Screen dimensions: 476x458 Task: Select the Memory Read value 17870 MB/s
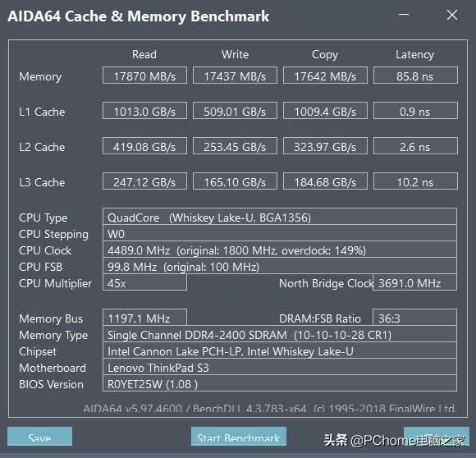tap(144, 76)
